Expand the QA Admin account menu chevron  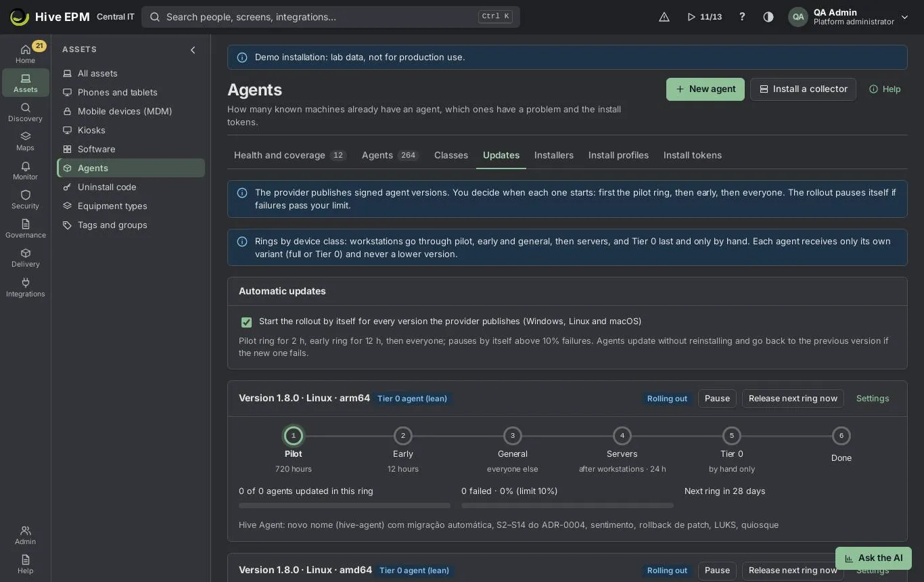[x=904, y=17]
